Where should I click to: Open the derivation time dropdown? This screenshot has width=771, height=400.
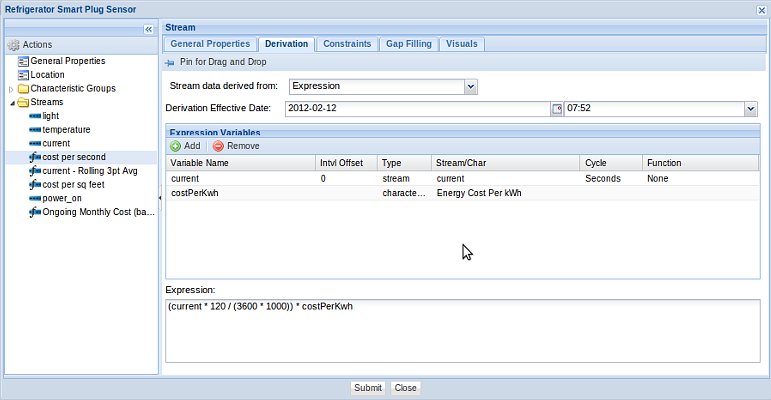(750, 108)
